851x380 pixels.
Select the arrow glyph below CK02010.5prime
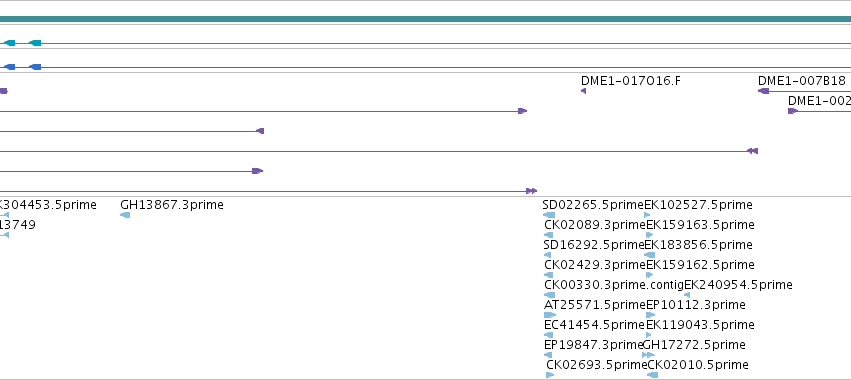(x=652, y=375)
